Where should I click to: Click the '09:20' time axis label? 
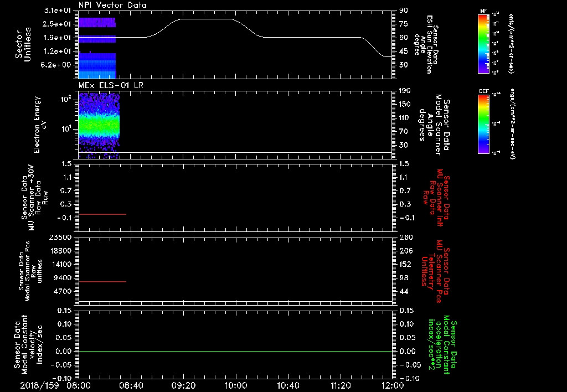tap(183, 385)
